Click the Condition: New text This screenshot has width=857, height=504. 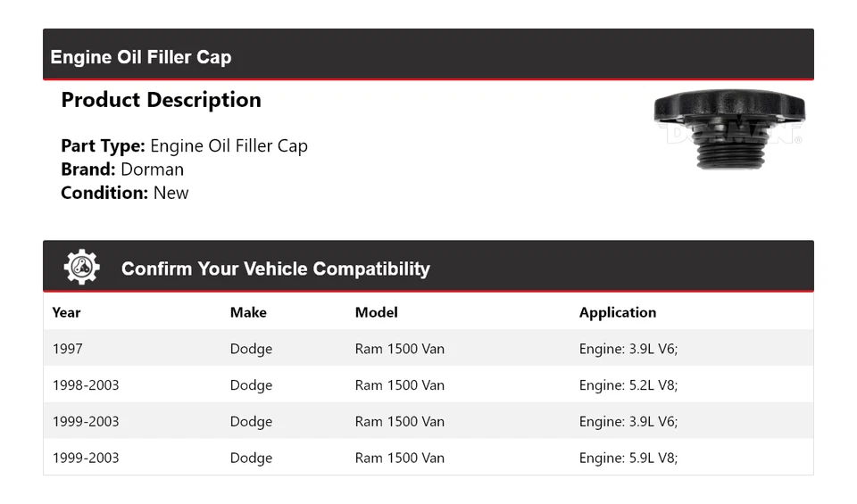[x=124, y=193]
